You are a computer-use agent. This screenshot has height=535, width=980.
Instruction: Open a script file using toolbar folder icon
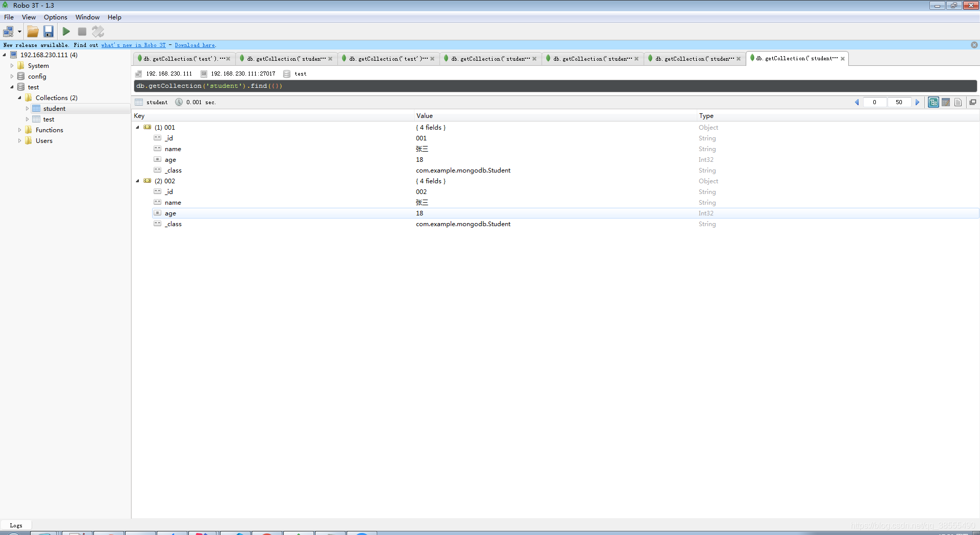pyautogui.click(x=33, y=31)
